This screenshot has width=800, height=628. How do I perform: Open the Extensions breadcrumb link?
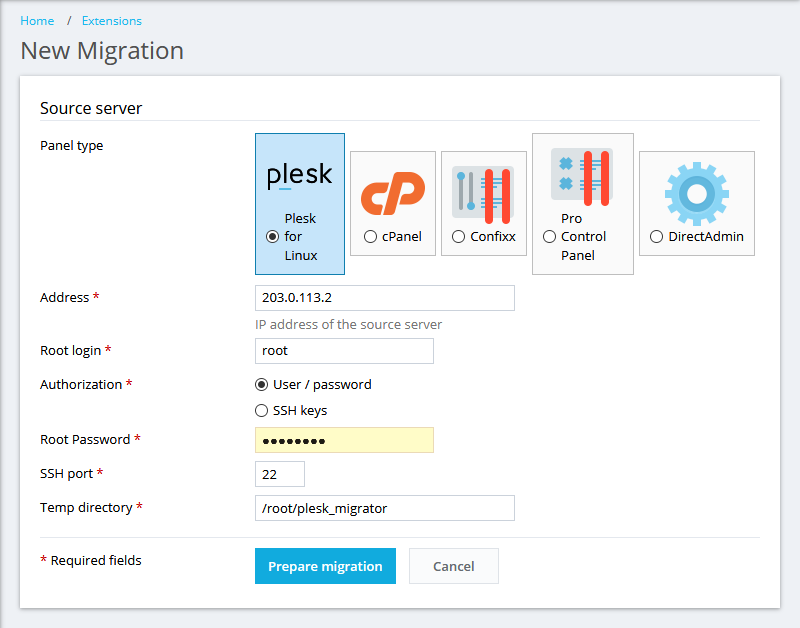112,21
